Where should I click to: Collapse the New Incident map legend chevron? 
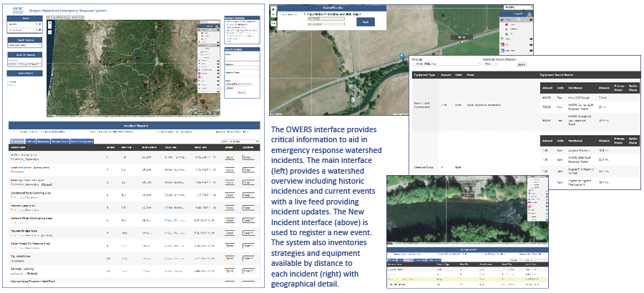[530, 15]
